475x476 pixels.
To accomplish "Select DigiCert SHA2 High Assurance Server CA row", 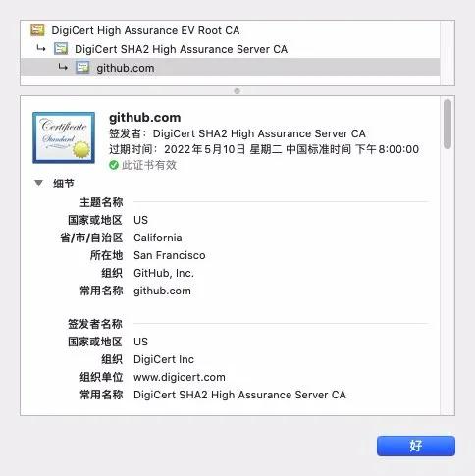I will click(230, 49).
